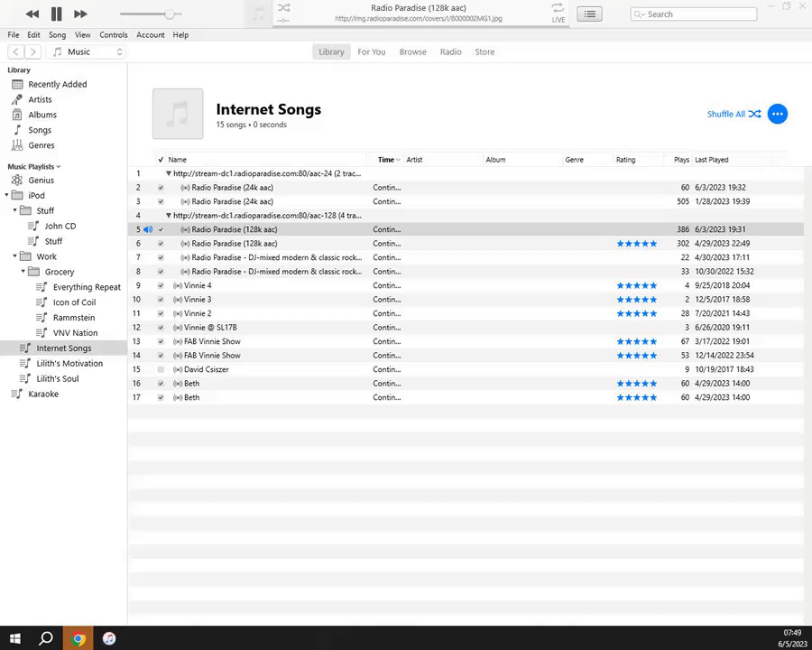
Task: Open the Genius playlist
Action: click(x=41, y=181)
